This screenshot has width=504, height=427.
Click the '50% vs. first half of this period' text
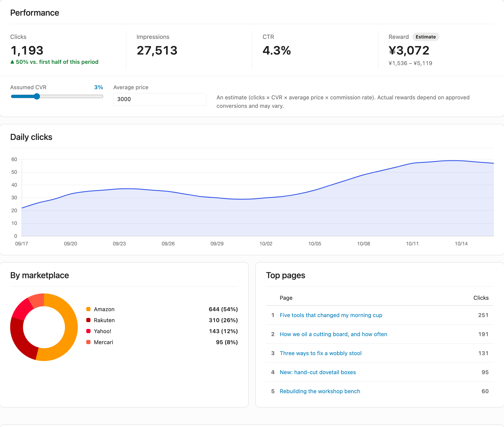click(x=57, y=62)
